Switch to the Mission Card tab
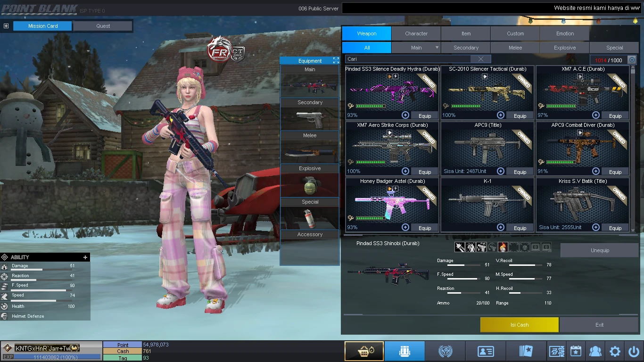 pyautogui.click(x=43, y=26)
